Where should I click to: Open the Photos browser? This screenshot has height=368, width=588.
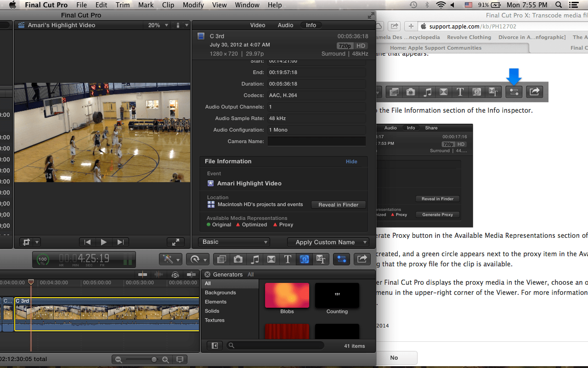click(238, 259)
